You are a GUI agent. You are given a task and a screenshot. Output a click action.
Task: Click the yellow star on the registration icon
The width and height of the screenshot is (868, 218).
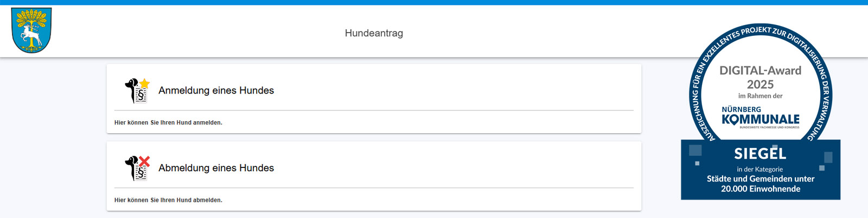point(145,83)
